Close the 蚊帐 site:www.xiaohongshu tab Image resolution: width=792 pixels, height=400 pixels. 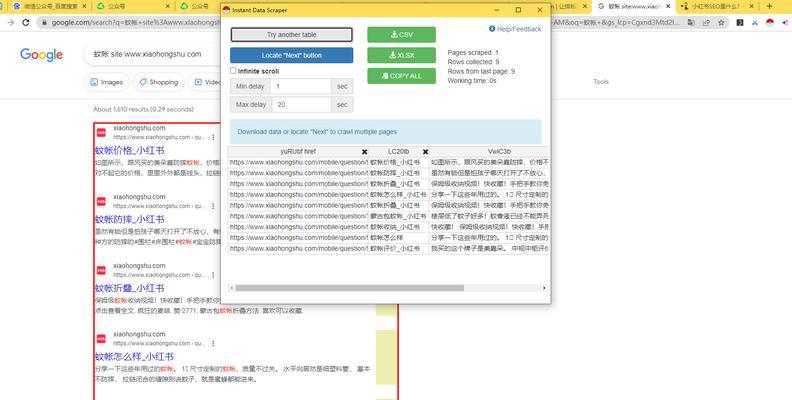pos(668,6)
